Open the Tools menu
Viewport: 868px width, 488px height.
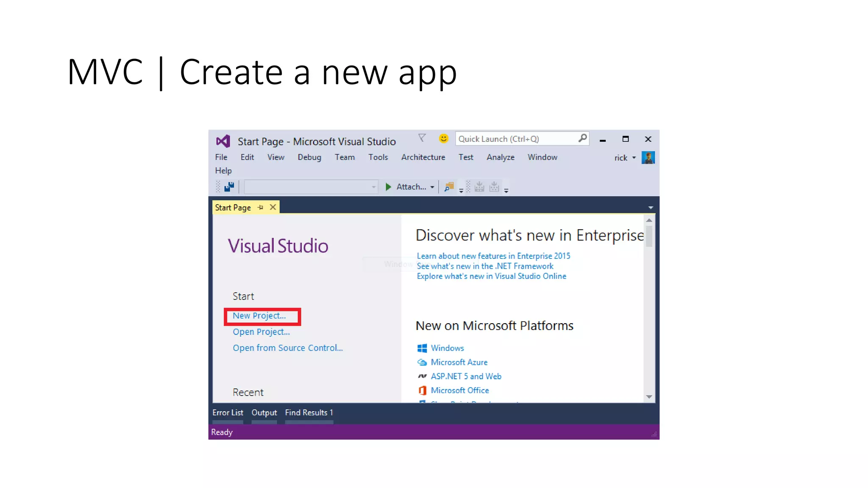[x=378, y=157]
